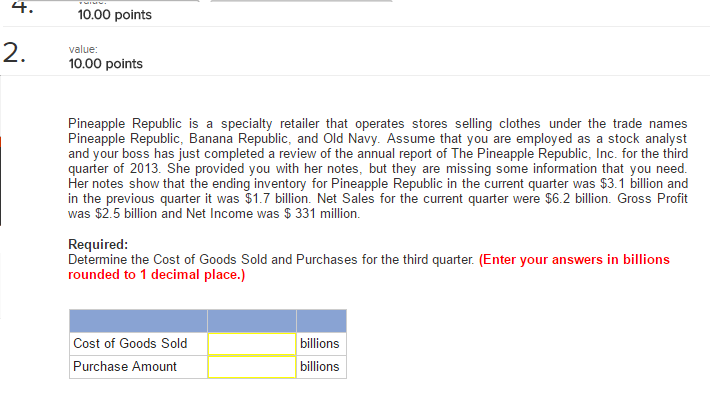
Task: Click the blue header cell above answer boxes
Action: click(x=252, y=321)
